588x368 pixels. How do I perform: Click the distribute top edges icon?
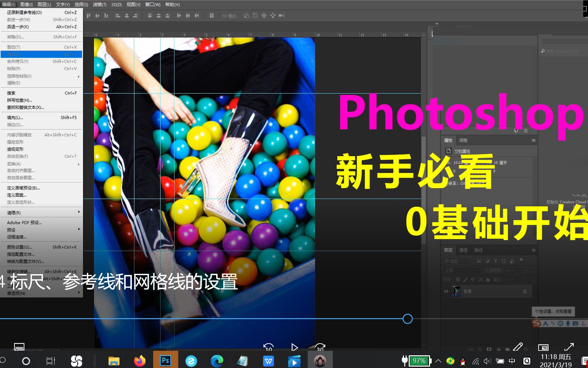point(150,15)
